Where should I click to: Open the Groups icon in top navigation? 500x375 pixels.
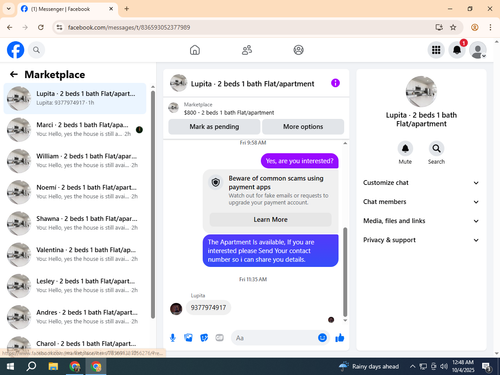pos(298,50)
